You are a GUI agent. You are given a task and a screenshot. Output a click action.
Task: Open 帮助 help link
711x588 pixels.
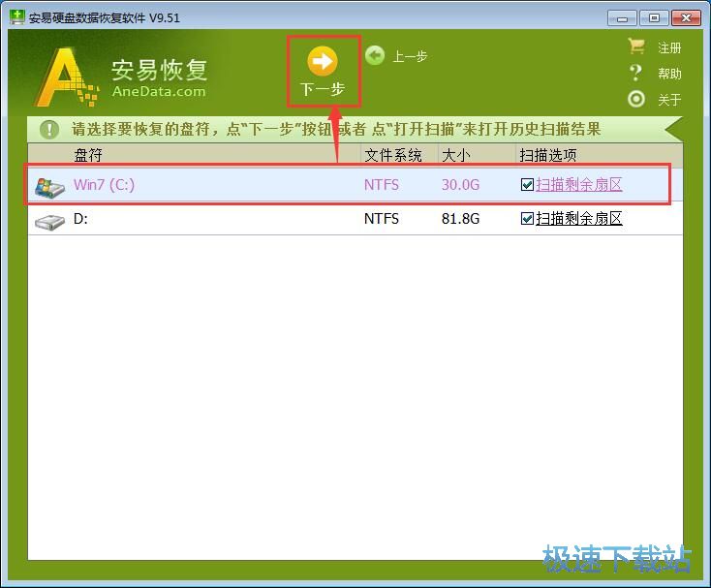pos(669,73)
